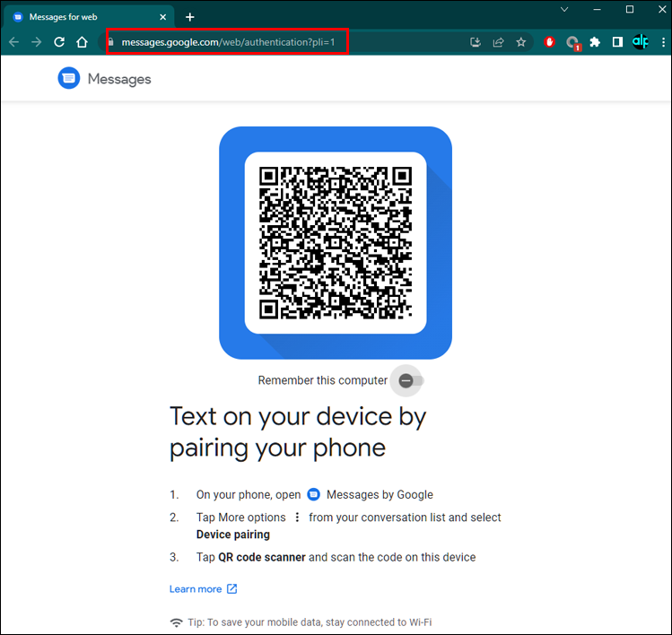Go forward to the next page
Screen dimensions: 672x635
pyautogui.click(x=37, y=42)
